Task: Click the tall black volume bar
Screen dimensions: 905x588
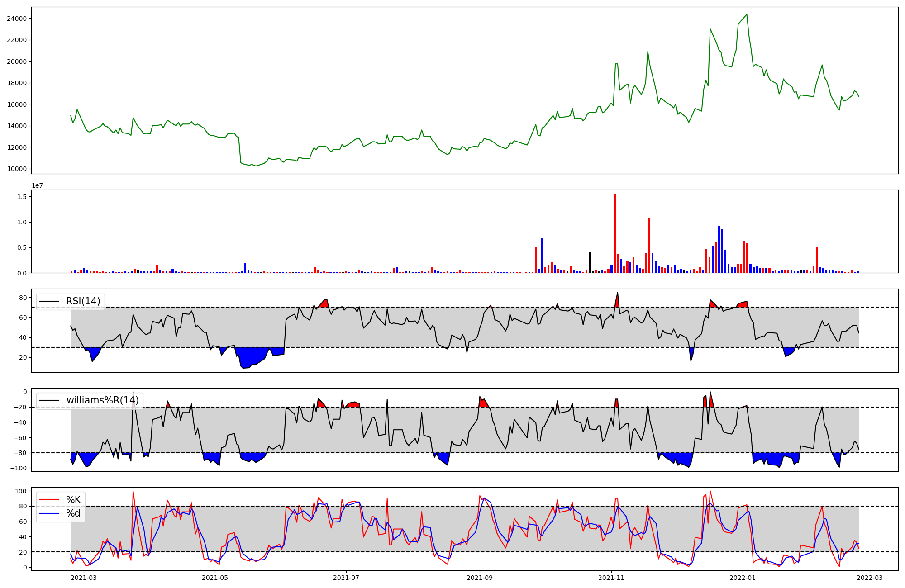Action: point(589,263)
